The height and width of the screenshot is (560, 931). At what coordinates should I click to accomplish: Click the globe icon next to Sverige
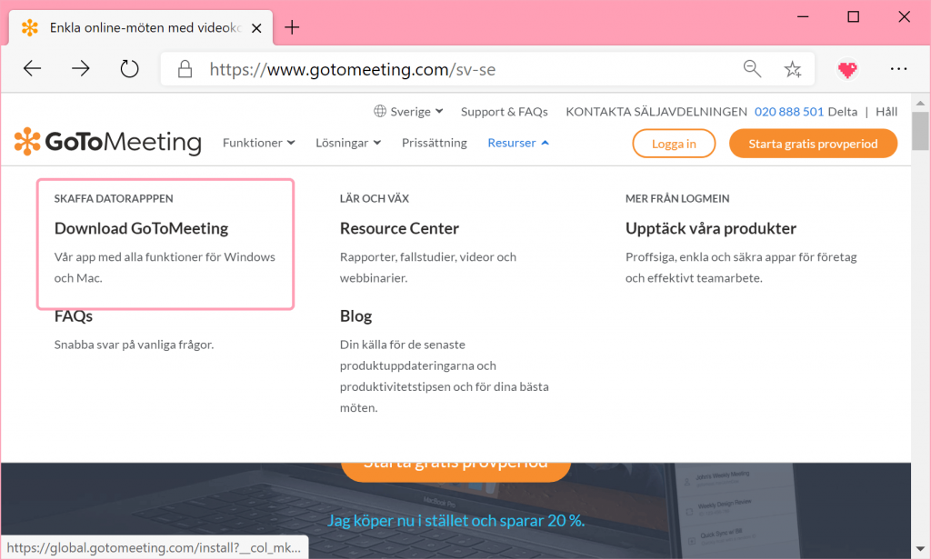379,111
